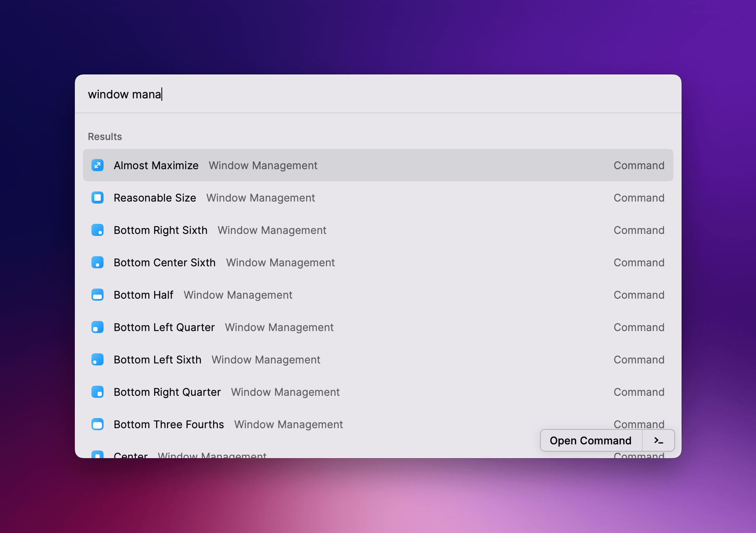The image size is (756, 533).
Task: Click the Bottom Left Sixth icon
Action: 97,359
